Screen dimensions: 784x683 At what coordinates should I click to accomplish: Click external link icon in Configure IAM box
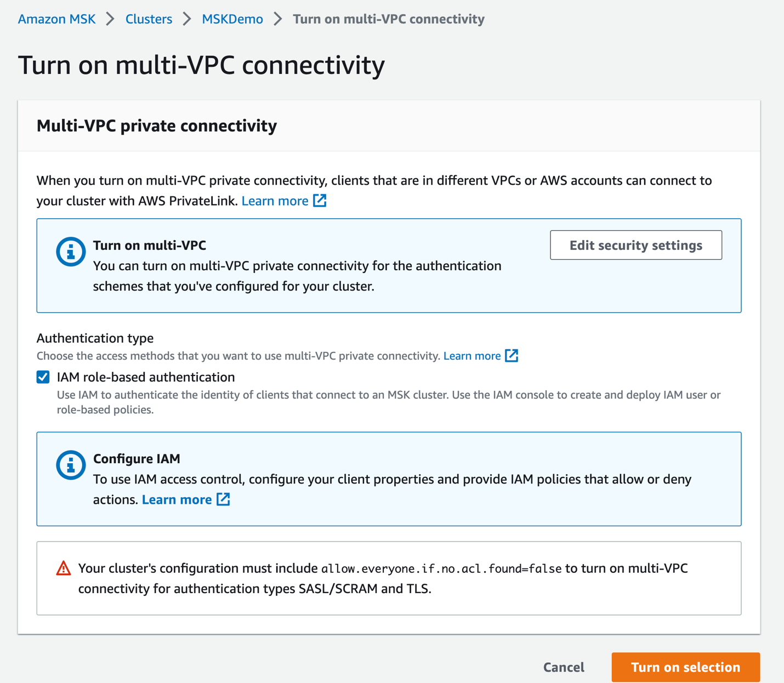click(223, 499)
